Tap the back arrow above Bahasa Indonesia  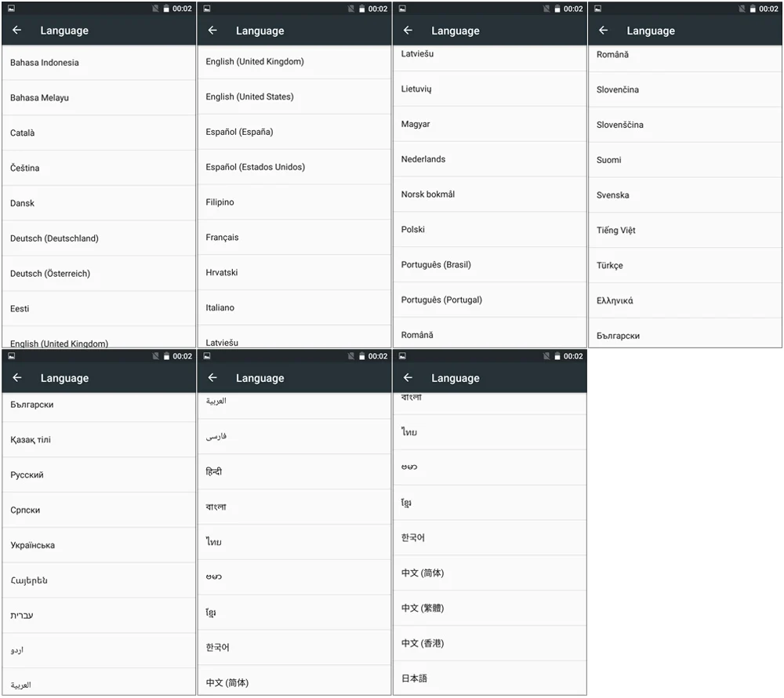[x=17, y=31]
